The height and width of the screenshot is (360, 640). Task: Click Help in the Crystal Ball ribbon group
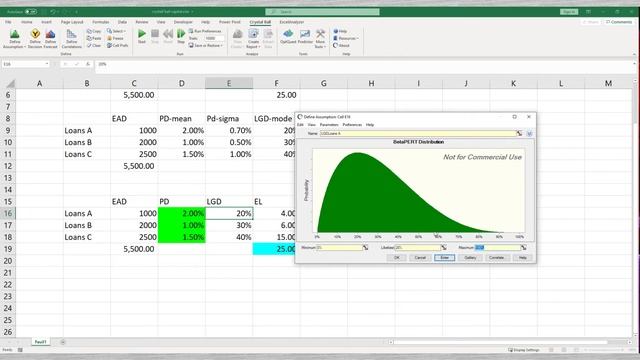[x=340, y=31]
